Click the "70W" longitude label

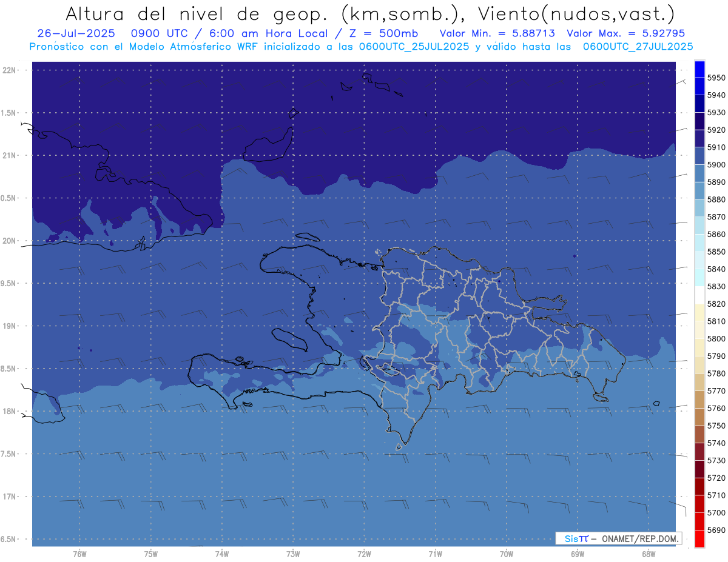tap(507, 554)
